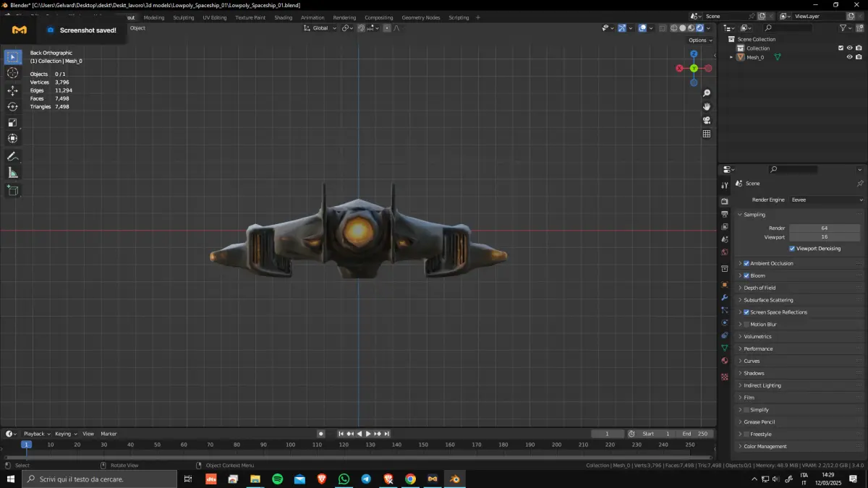Uncheck the Bloom option
Viewport: 868px width, 488px height.
[x=746, y=275]
